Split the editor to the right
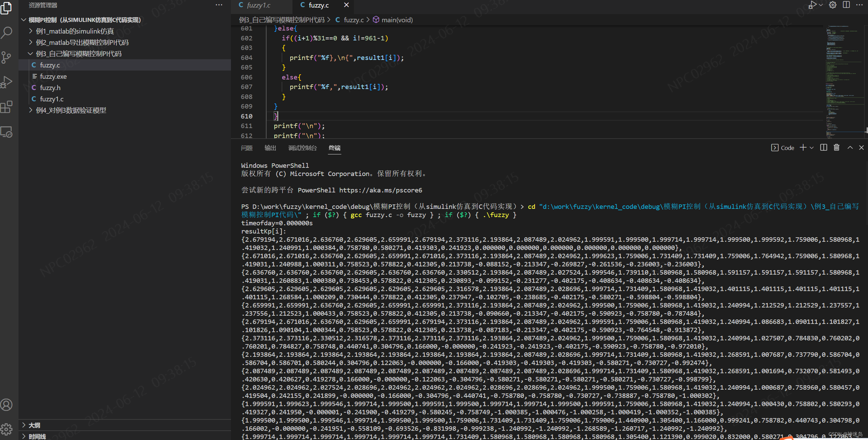868x440 pixels. 846,5
